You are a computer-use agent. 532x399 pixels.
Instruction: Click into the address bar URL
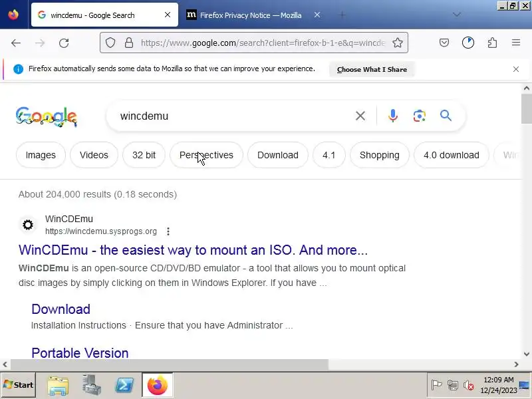[x=263, y=43]
